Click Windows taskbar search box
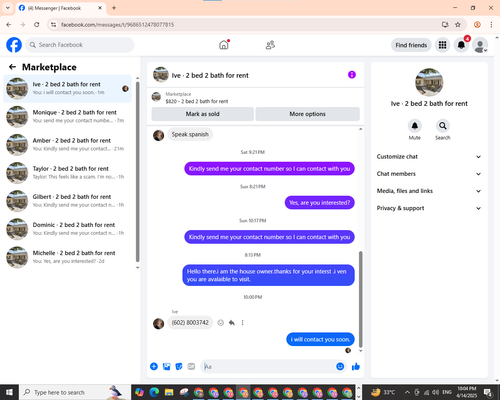 (x=75, y=392)
